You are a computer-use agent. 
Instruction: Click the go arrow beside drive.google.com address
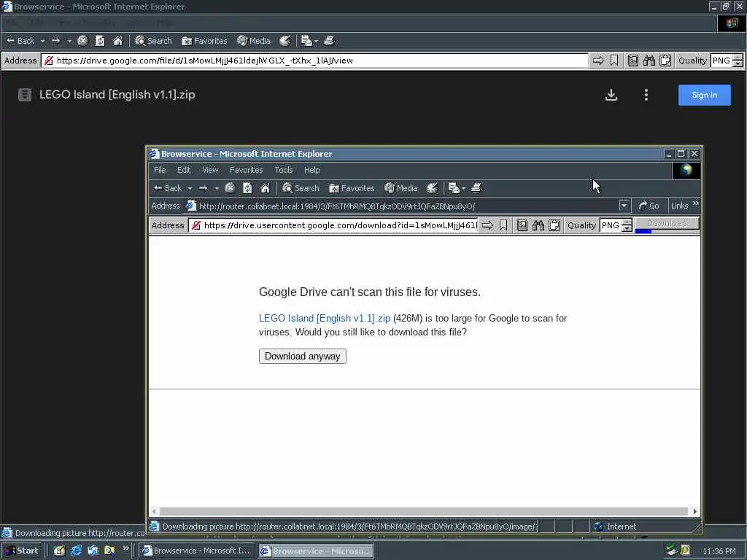598,61
